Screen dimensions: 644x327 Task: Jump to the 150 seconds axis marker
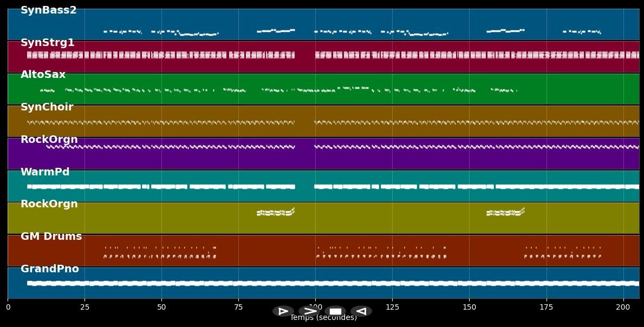469,308
